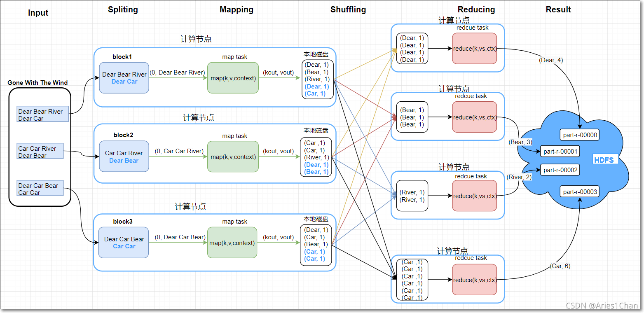Select the list box of two (River, 1) pairs

click(412, 196)
